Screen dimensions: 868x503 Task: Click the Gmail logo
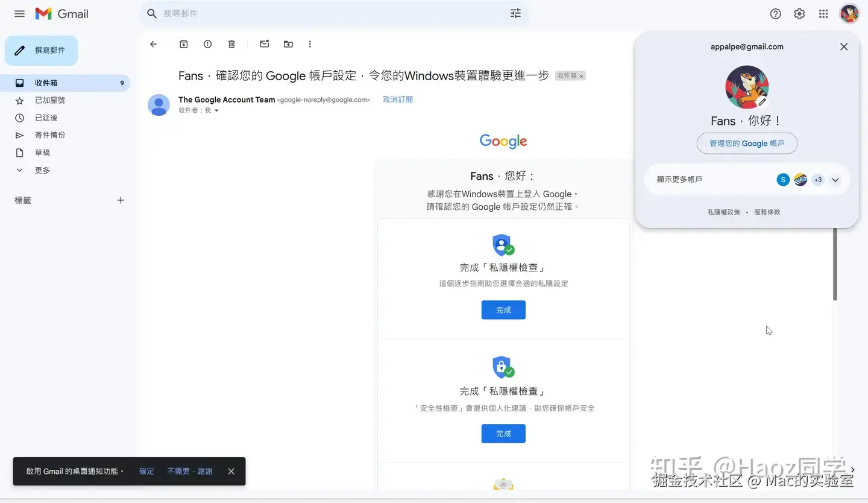point(61,13)
